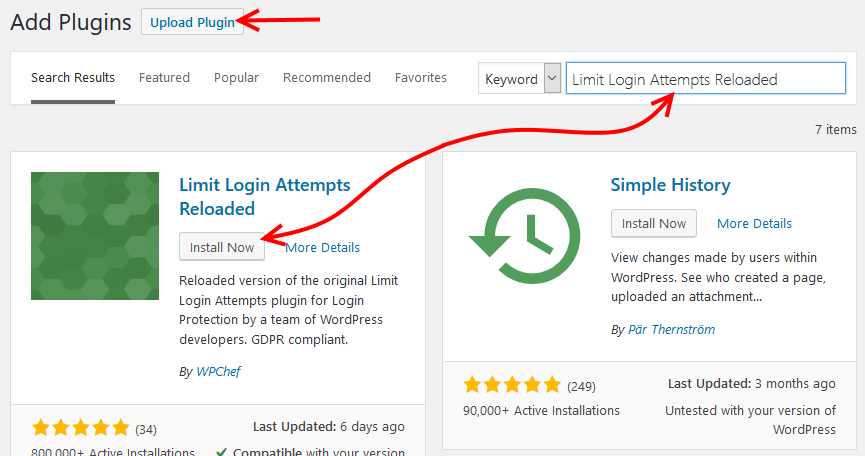Click the Simple History clock icon
Image resolution: width=865 pixels, height=456 pixels.
click(524, 236)
